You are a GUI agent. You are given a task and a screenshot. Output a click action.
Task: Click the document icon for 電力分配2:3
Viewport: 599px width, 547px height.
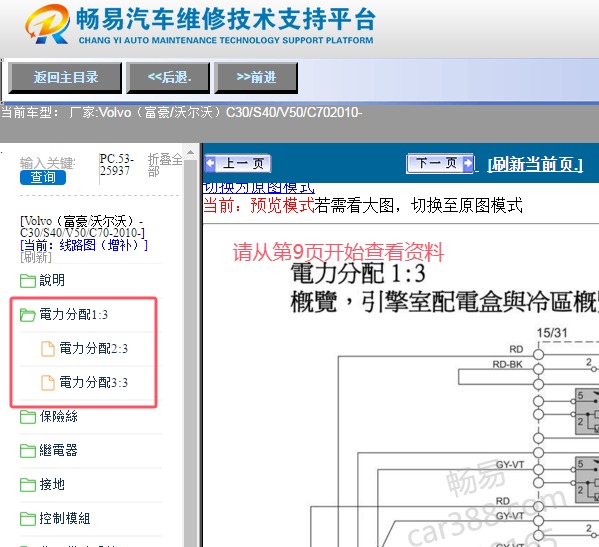(48, 349)
